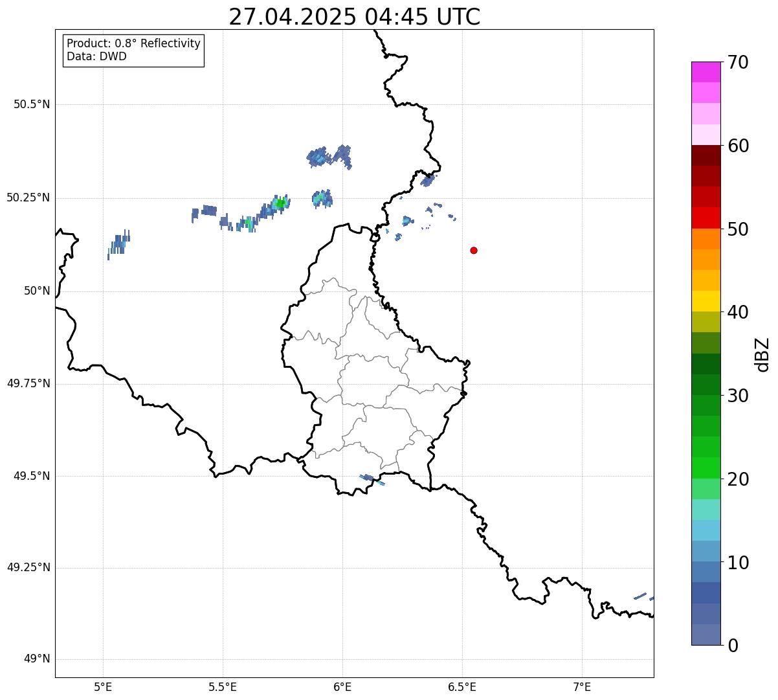
Task: Click the 50.5°N latitude label
Action: (x=32, y=104)
